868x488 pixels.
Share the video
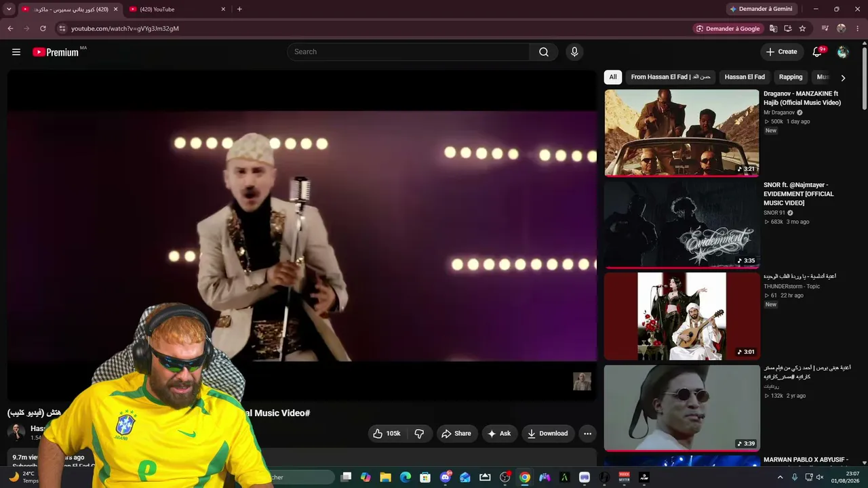click(456, 434)
